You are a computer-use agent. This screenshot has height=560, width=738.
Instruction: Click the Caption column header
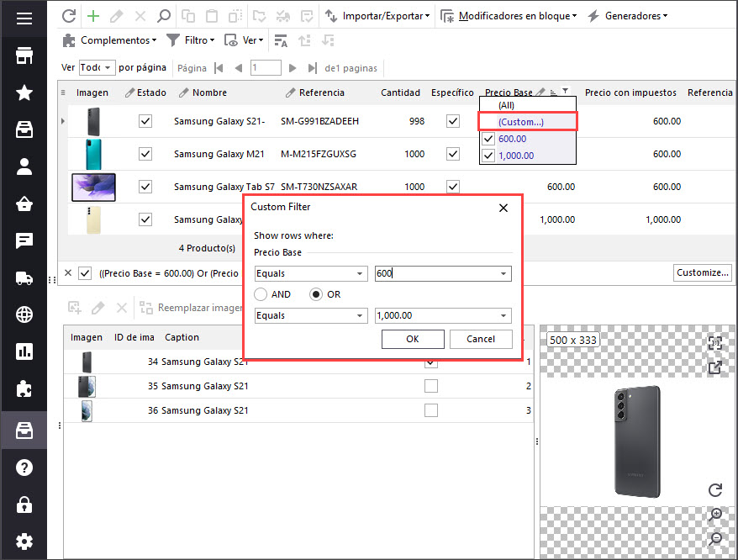pos(182,337)
